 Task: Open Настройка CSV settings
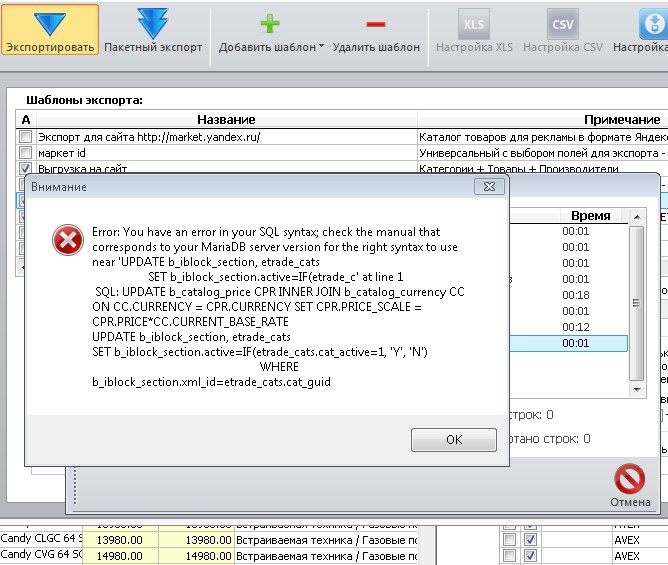click(x=563, y=29)
